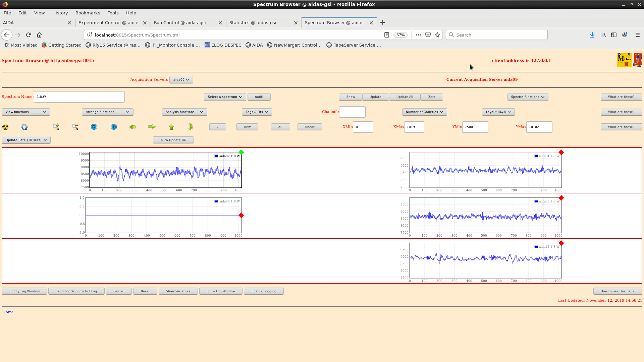Follow the Home link
The width and height of the screenshot is (644, 362).
[x=8, y=312]
